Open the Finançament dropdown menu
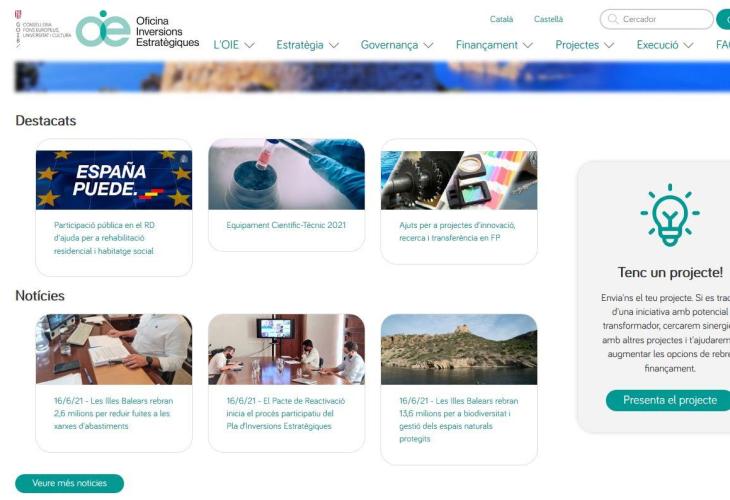 coord(494,45)
